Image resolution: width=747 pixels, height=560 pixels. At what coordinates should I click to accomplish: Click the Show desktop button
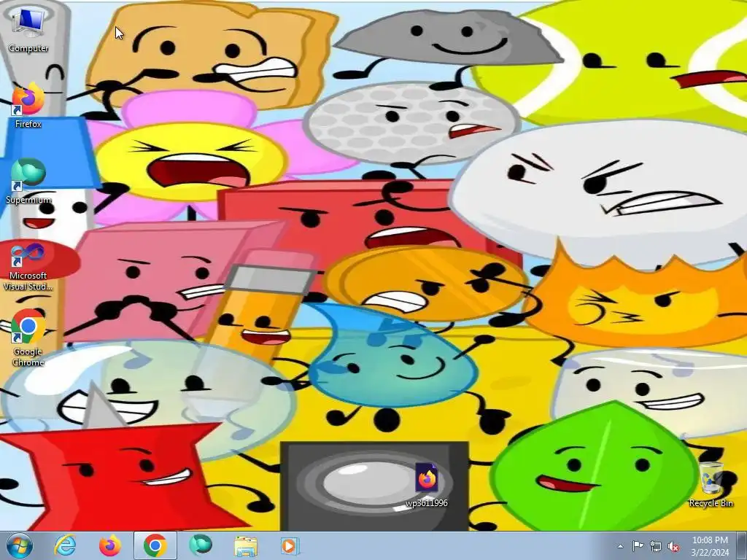click(x=742, y=546)
